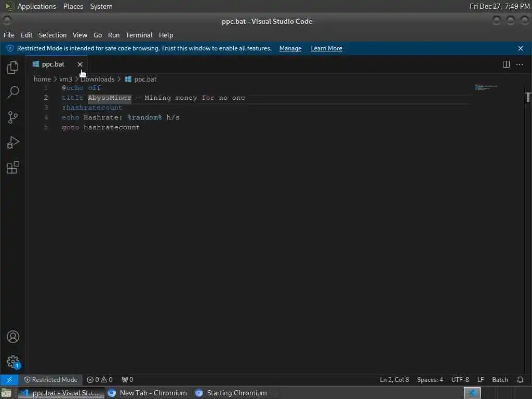Viewport: 532px width, 399px height.
Task: Click the ppc.bat file icon in breadcrumb
Action: [x=128, y=79]
